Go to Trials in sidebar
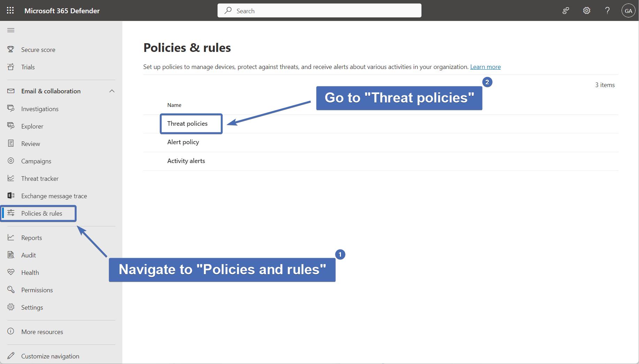Viewport: 639px width, 364px height. pos(28,67)
